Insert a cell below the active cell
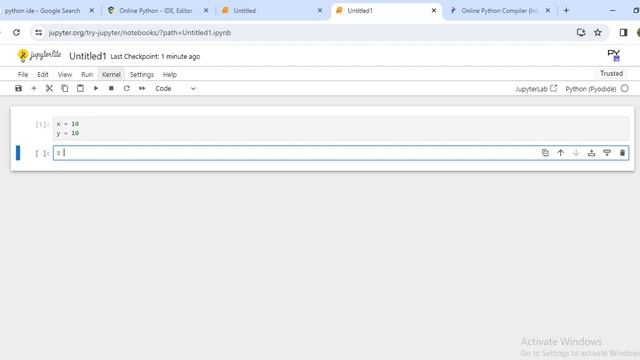Screen dimensions: 640x360 pyautogui.click(x=607, y=153)
